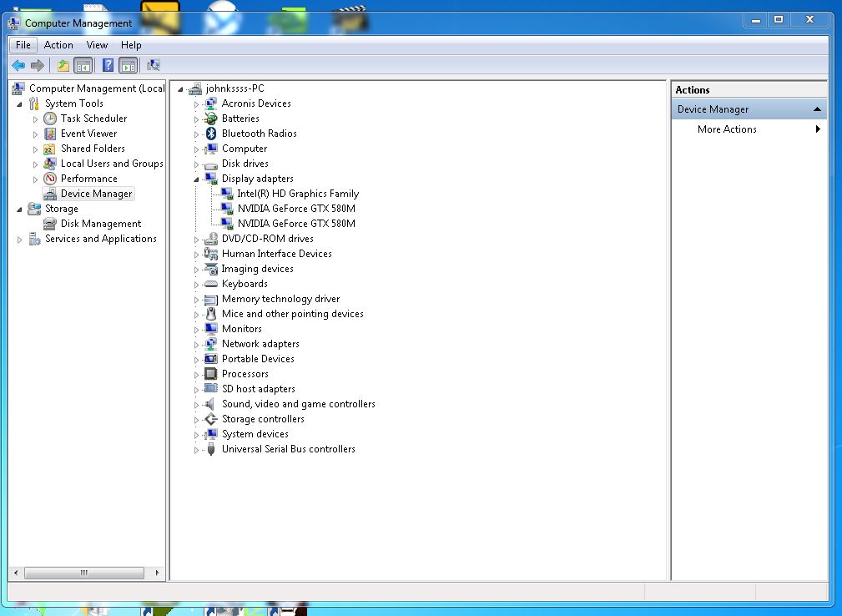Screen dimensions: 842x616
Task: Collapse the Display adapters node
Action: coord(197,179)
